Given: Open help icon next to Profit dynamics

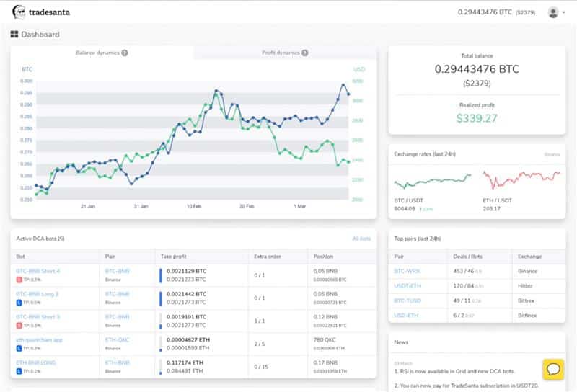Looking at the screenshot, I should pyautogui.click(x=304, y=53).
